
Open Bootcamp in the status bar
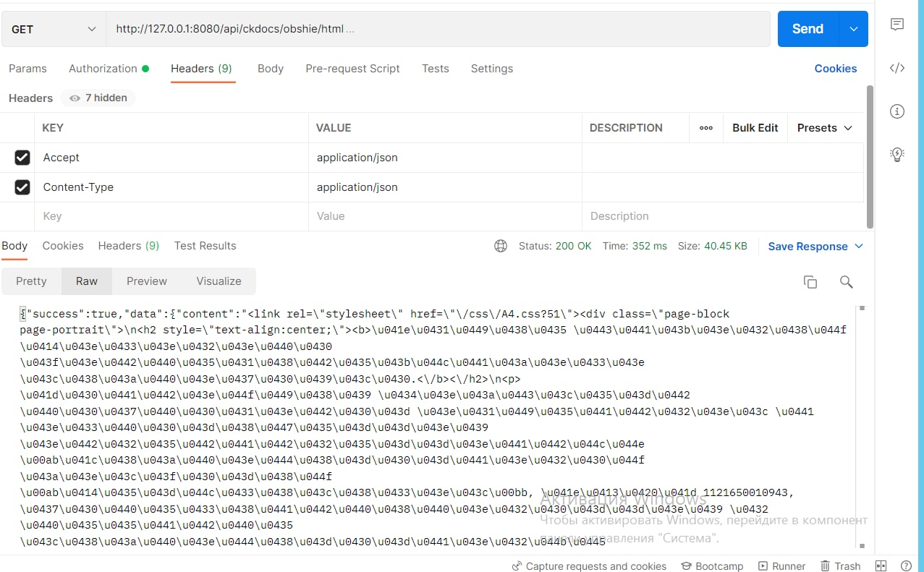(712, 566)
